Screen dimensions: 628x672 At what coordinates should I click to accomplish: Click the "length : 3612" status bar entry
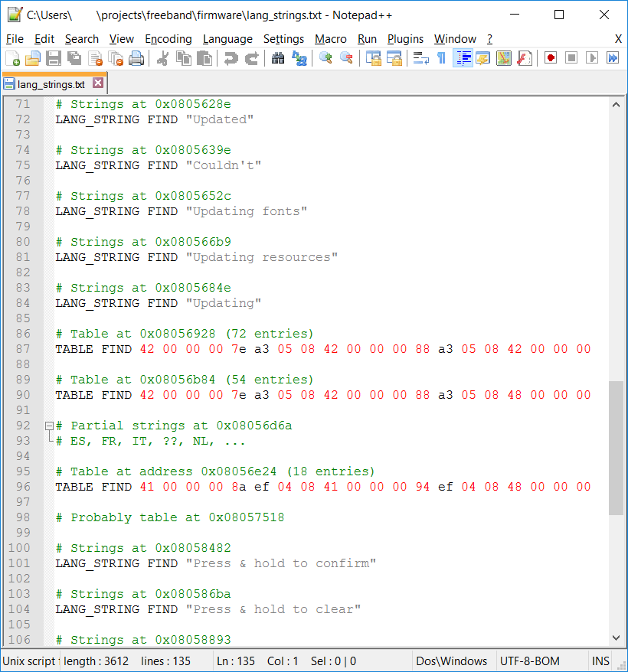point(96,661)
